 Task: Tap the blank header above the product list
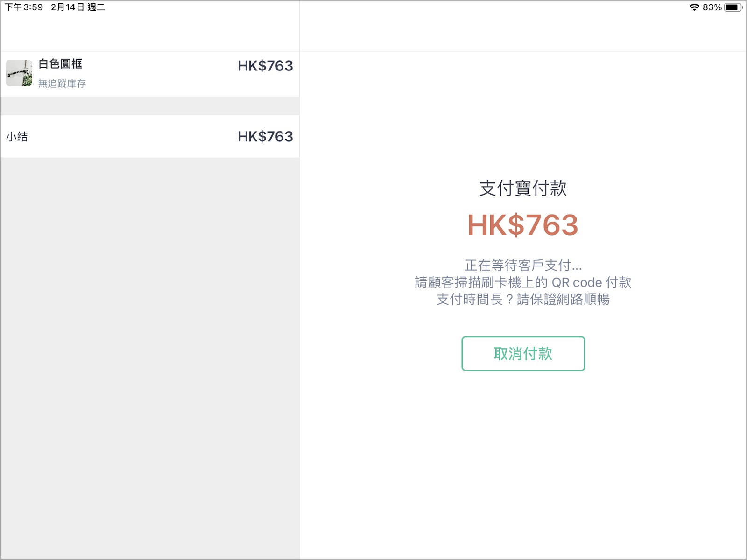[150, 32]
